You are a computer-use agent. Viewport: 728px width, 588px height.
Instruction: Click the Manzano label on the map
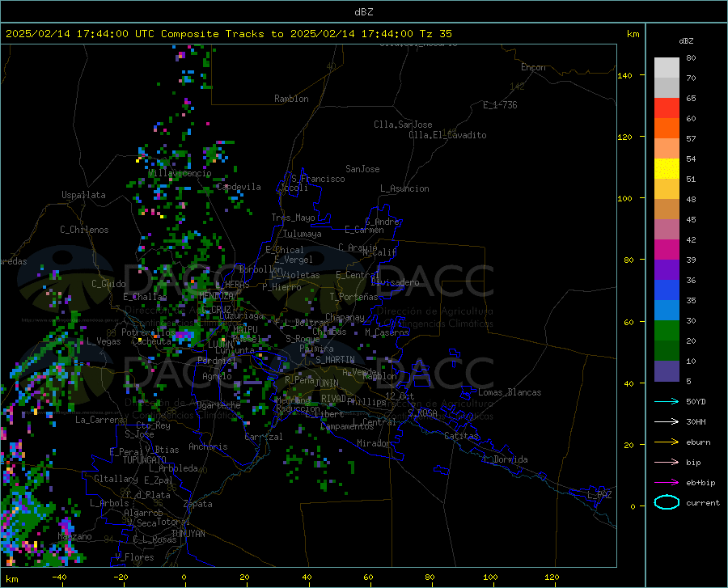pos(74,536)
